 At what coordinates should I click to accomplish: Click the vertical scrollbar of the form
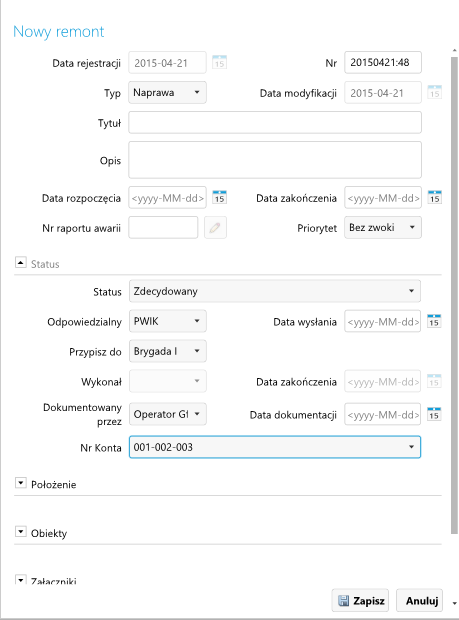(x=454, y=296)
